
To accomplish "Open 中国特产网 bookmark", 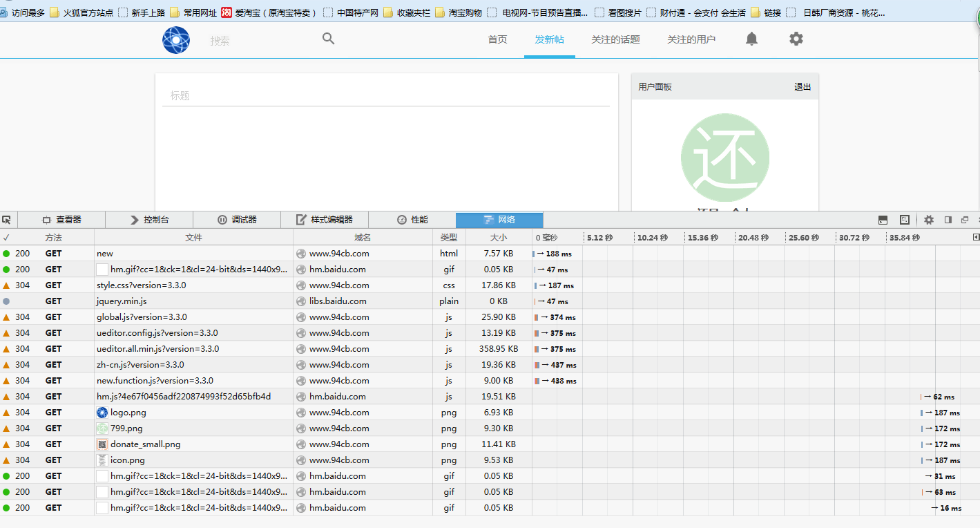I will tap(351, 12).
